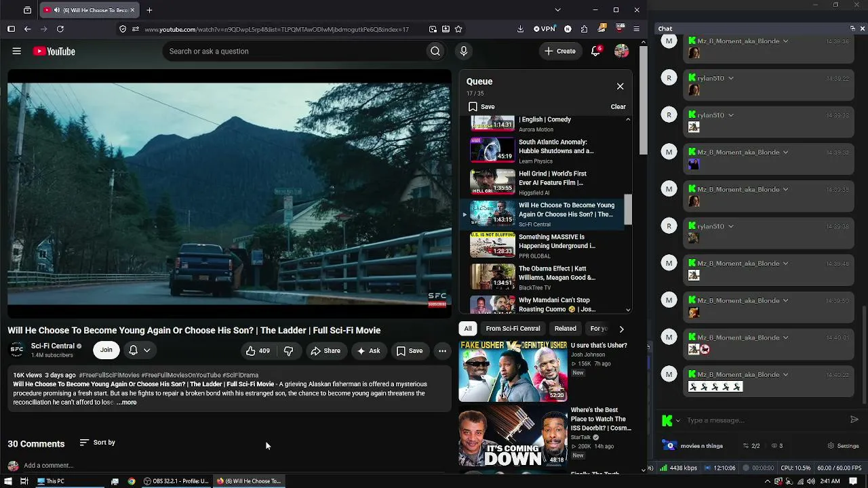Click the chat Type a message field
The image size is (868, 488).
pyautogui.click(x=766, y=420)
